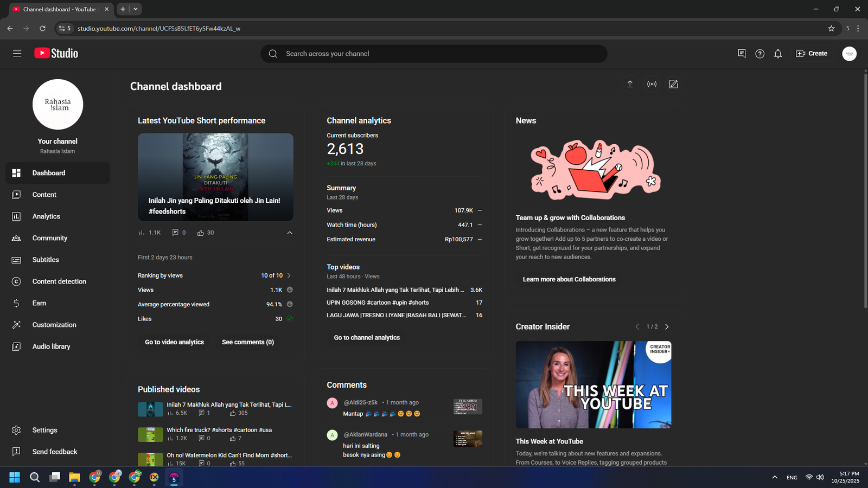Image resolution: width=868 pixels, height=488 pixels.
Task: Click the Create button
Action: [812, 54]
